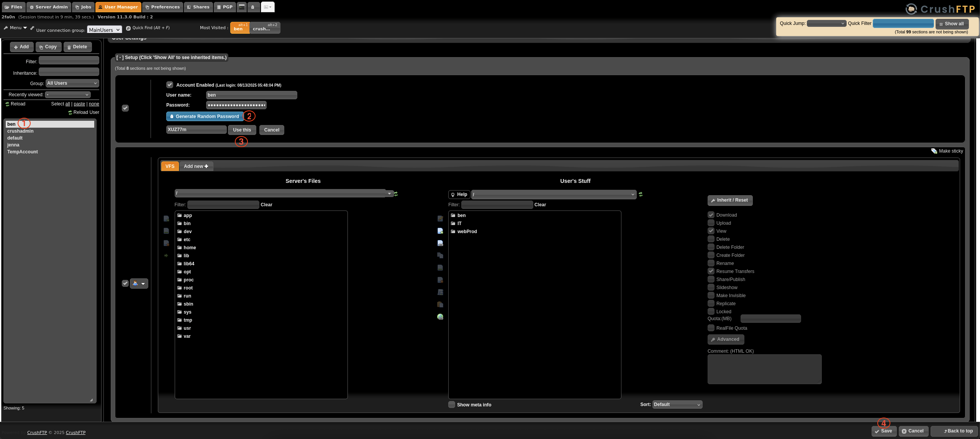The width and height of the screenshot is (980, 439).
Task: Open the User connection group dropdown
Action: pyautogui.click(x=104, y=30)
